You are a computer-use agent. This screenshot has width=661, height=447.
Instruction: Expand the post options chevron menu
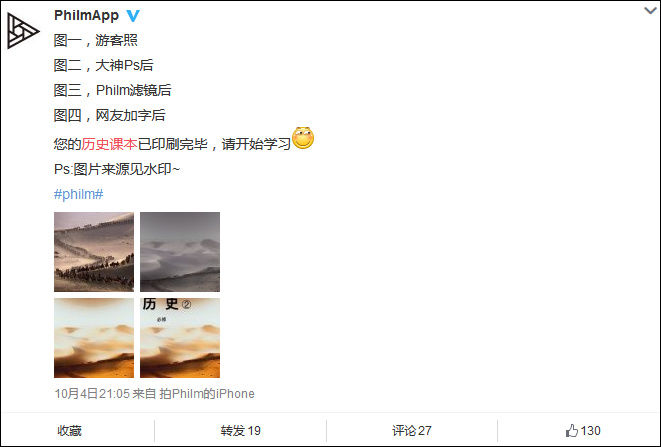pyautogui.click(x=651, y=11)
